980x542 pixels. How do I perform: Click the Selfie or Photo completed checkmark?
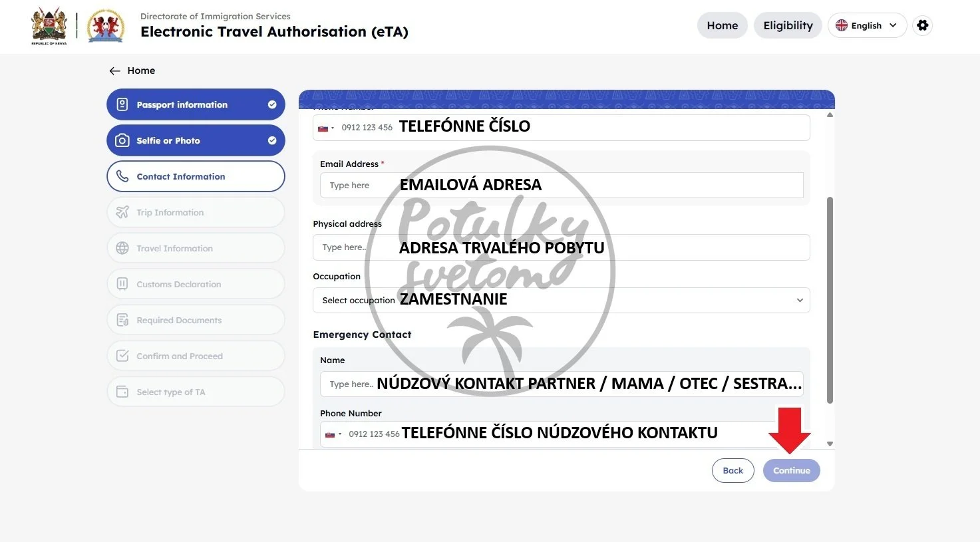pyautogui.click(x=272, y=140)
